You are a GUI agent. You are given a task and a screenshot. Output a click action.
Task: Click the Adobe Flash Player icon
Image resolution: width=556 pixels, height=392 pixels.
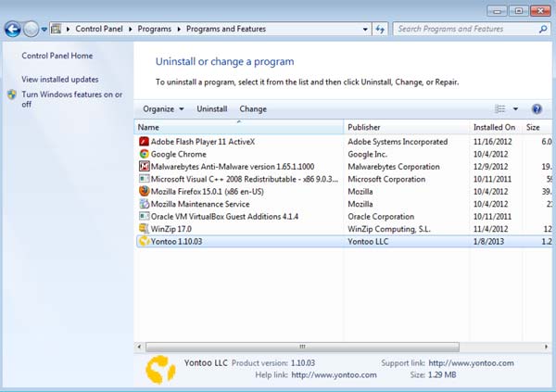point(144,142)
